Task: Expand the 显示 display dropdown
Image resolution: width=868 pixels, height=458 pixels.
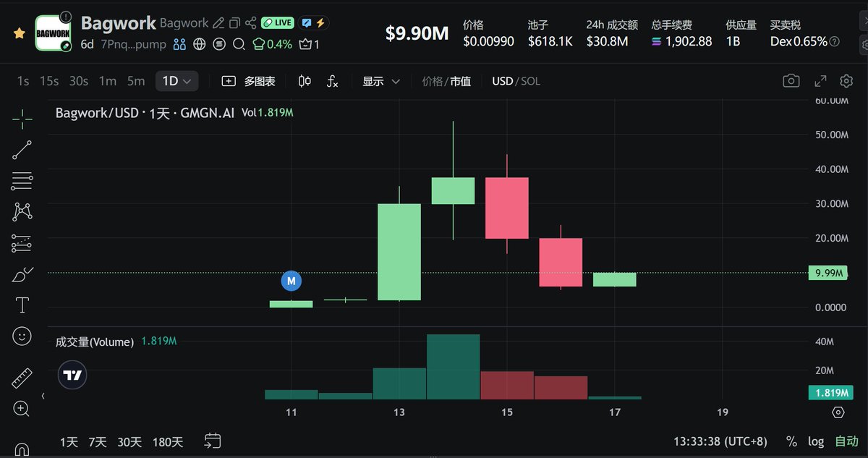Action: [381, 81]
